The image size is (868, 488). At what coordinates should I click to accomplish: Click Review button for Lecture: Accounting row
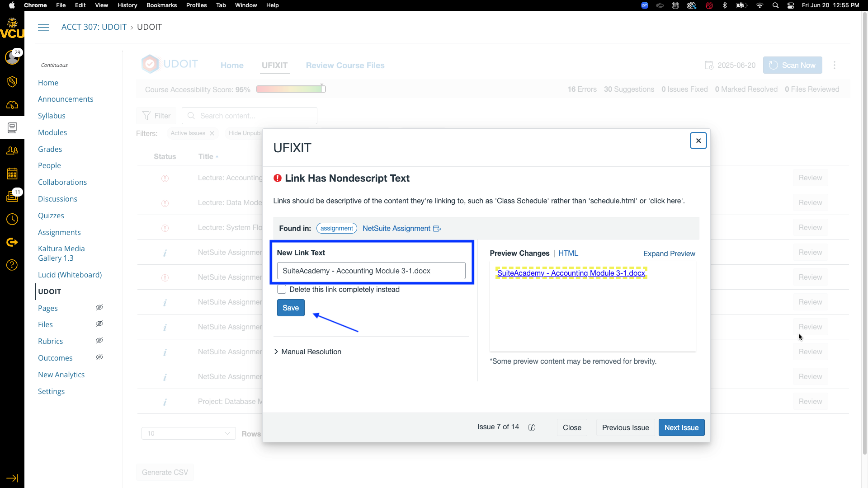coord(810,178)
